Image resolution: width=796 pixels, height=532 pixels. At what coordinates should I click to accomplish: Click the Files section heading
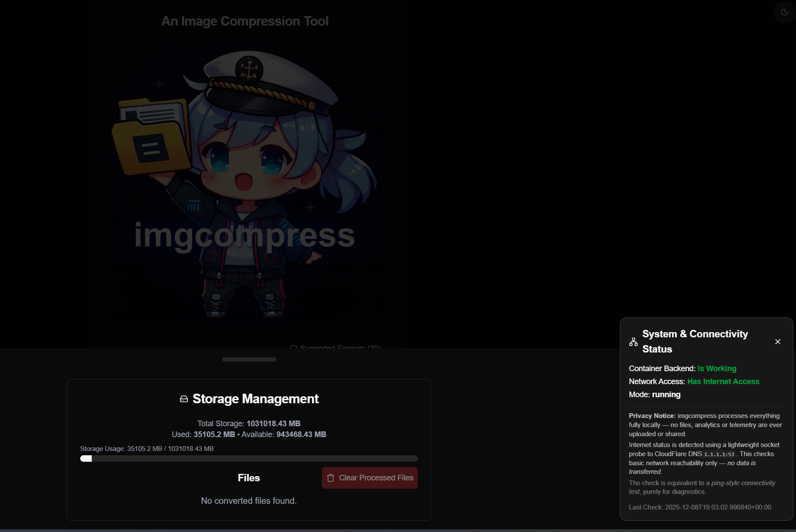tap(249, 478)
